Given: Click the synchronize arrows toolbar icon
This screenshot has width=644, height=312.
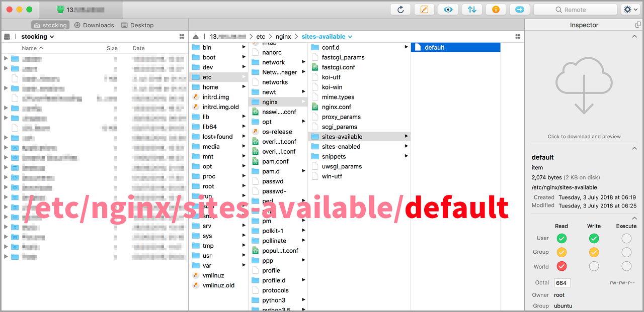Looking at the screenshot, I should pos(472,10).
